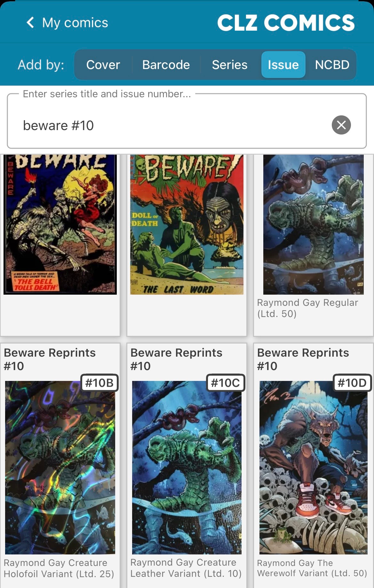Viewport: 374px width, 588px height.
Task: Click the CLZ COMICS logo
Action: pyautogui.click(x=286, y=23)
